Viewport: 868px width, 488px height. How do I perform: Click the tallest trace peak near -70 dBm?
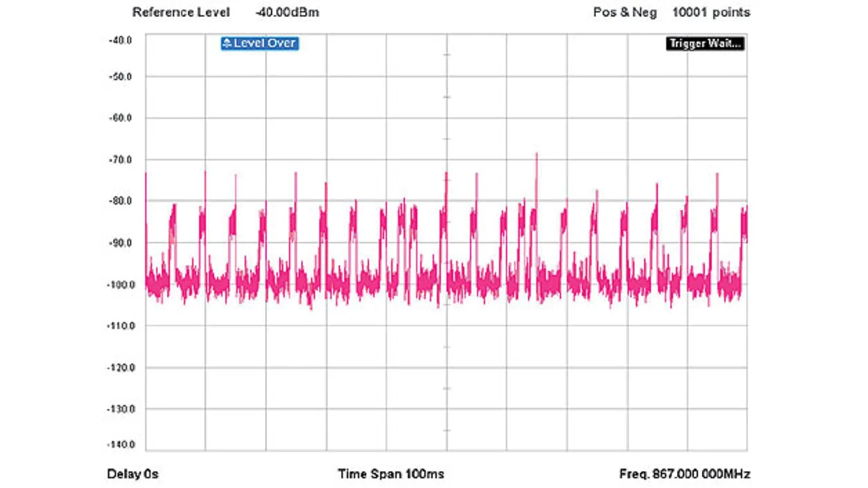536,155
